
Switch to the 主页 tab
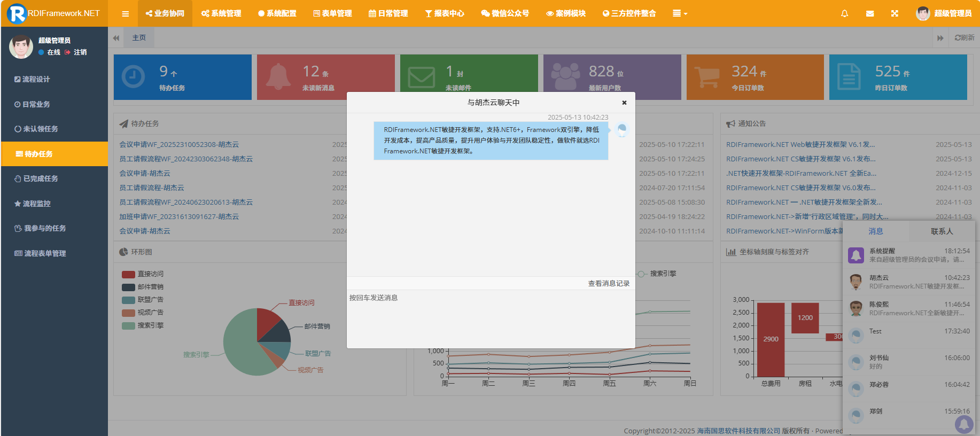pyautogui.click(x=139, y=37)
